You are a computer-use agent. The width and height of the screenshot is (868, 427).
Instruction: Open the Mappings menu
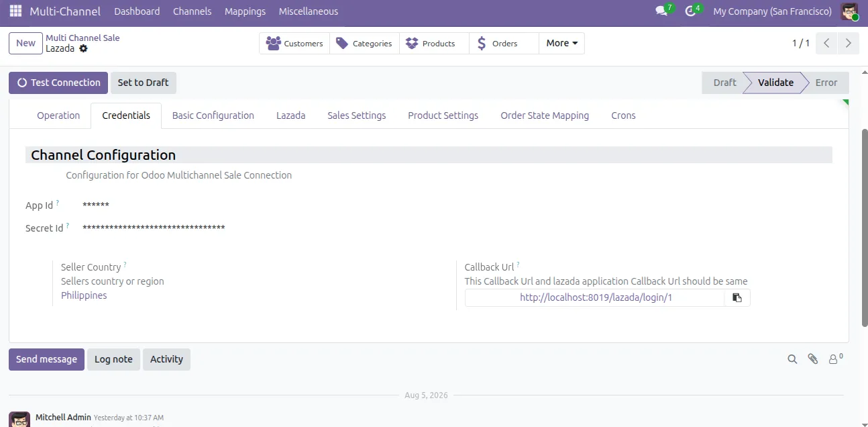point(245,11)
